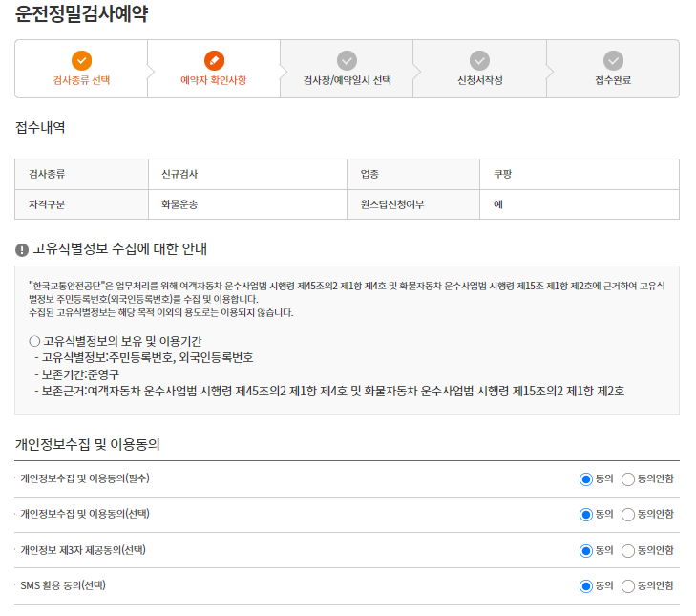The height and width of the screenshot is (616, 696).
Task: Click the 예 value for 원스탑신청여부
Action: pyautogui.click(x=580, y=204)
